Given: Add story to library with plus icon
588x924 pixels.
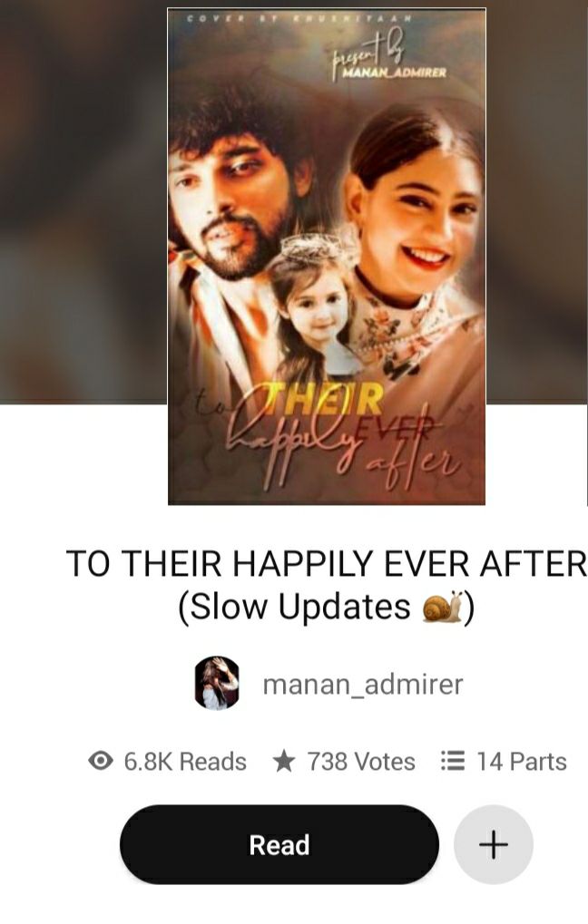Looking at the screenshot, I should pyautogui.click(x=493, y=844).
